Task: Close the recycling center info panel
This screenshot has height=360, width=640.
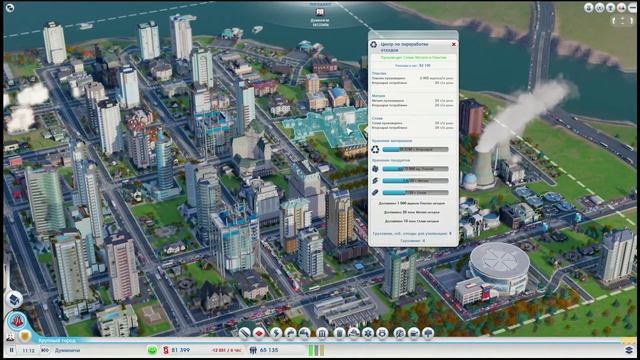Action: [453, 44]
